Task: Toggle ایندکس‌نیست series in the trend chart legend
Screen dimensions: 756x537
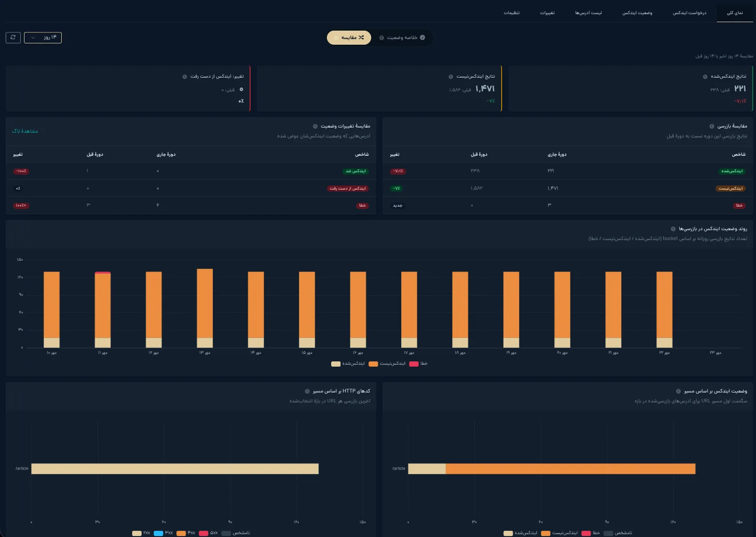Action: [387, 364]
